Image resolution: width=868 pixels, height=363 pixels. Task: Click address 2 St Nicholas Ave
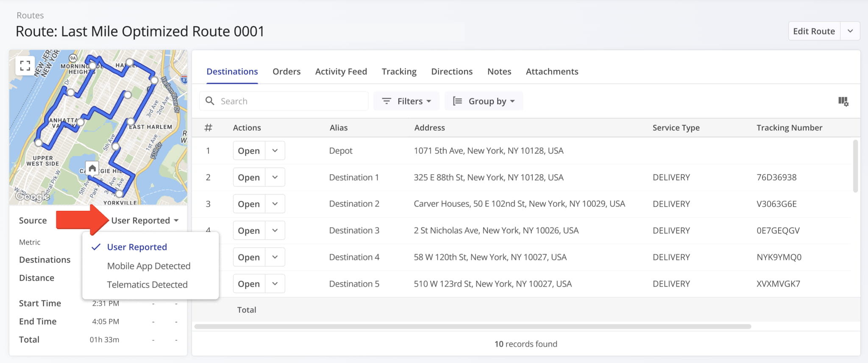pos(496,231)
